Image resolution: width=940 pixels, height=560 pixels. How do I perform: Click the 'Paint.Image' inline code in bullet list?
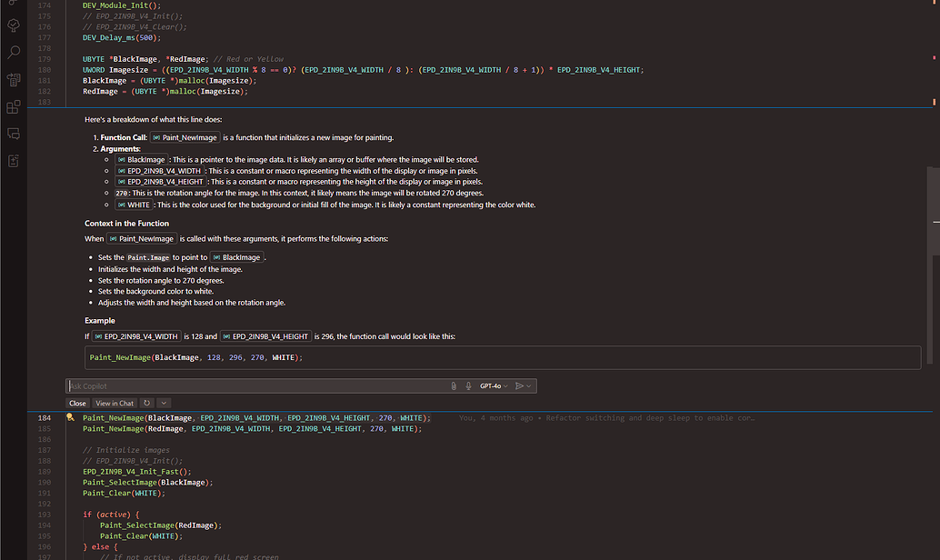148,258
